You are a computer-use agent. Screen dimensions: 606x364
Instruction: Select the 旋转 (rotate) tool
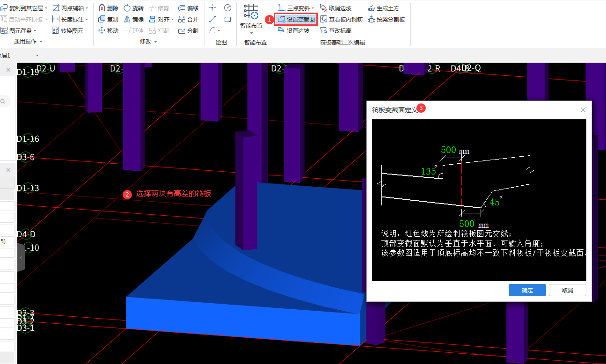click(134, 8)
